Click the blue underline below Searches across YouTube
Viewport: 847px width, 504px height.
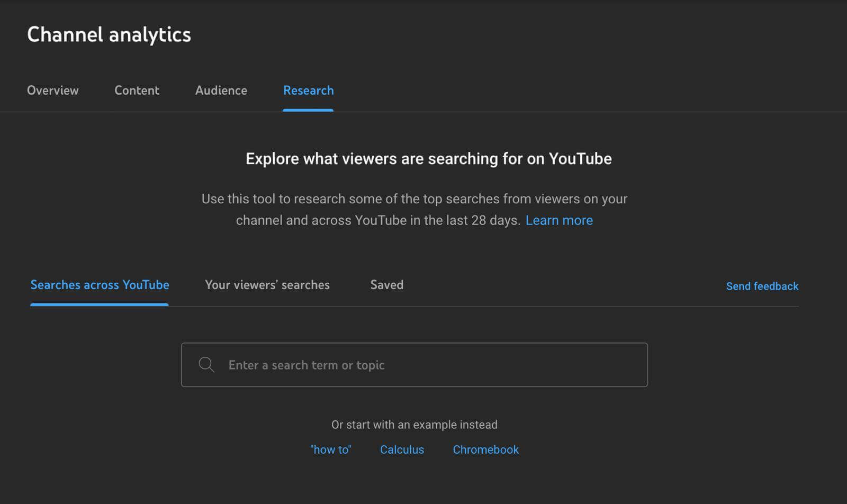[100, 304]
